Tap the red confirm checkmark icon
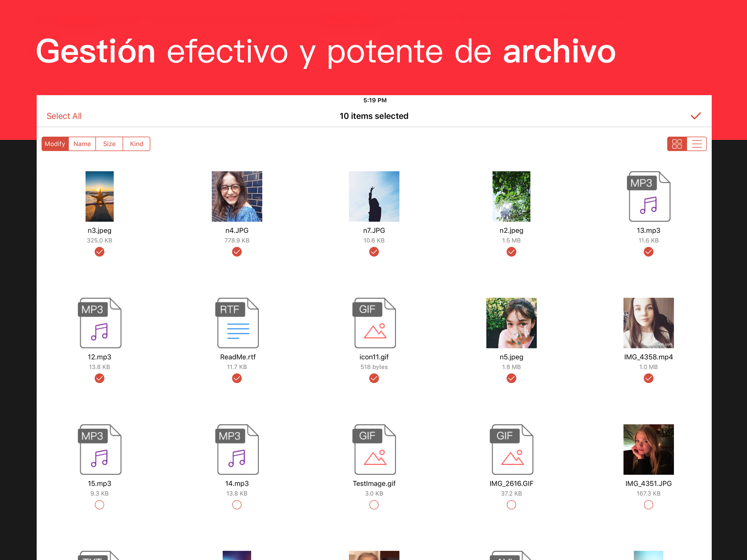 [x=695, y=116]
